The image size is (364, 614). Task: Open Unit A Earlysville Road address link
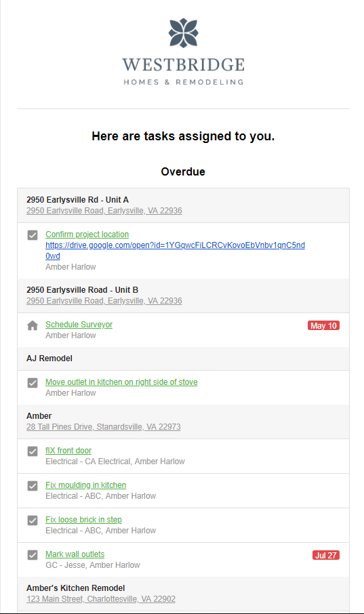click(104, 211)
